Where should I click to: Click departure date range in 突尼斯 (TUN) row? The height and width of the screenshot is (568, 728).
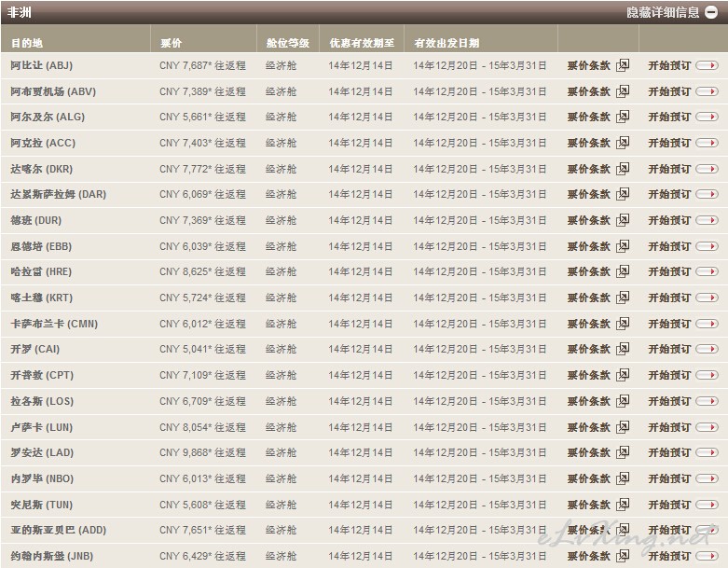click(480, 505)
